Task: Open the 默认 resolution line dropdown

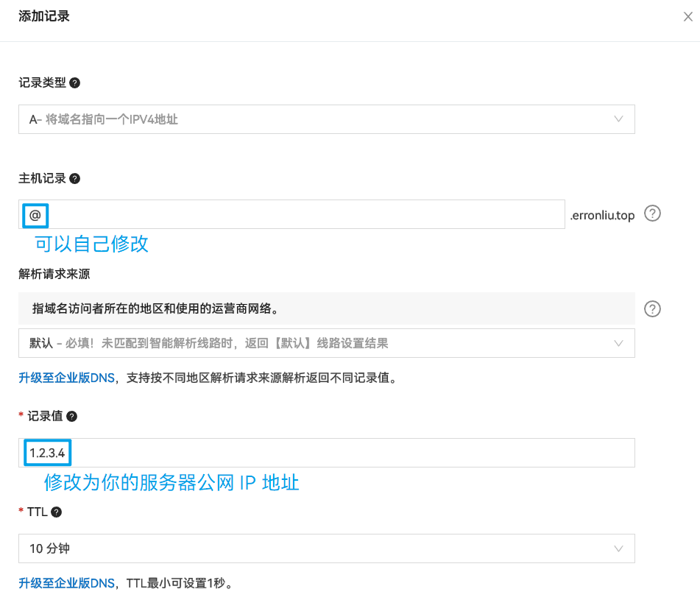Action: pyautogui.click(x=326, y=343)
